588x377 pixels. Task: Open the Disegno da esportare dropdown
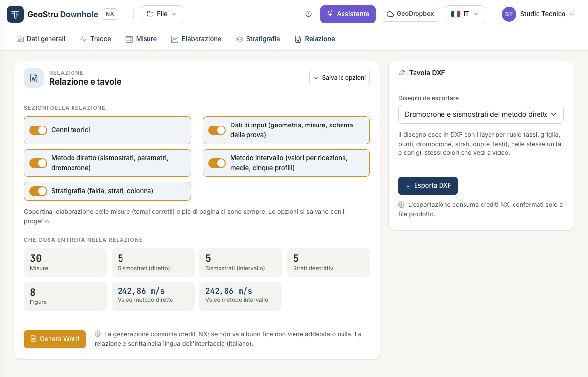pyautogui.click(x=481, y=114)
